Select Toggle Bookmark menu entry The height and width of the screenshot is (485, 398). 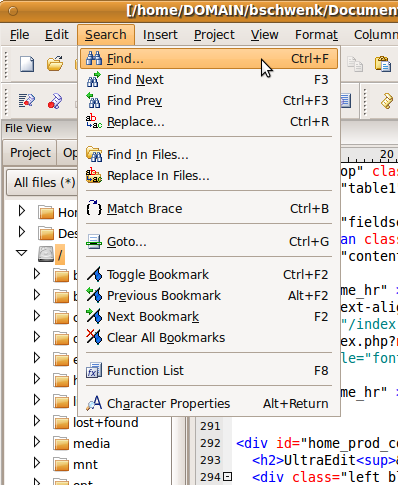209,275
